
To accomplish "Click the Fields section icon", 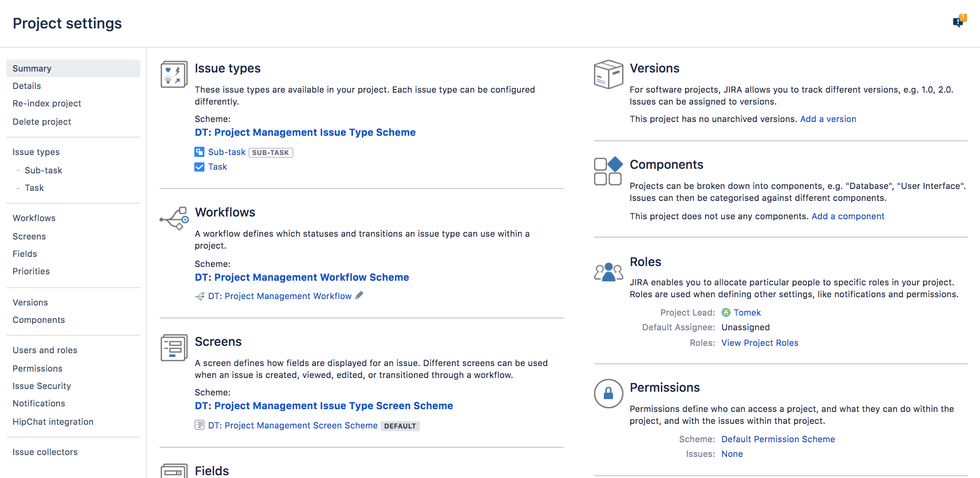I will [x=174, y=471].
